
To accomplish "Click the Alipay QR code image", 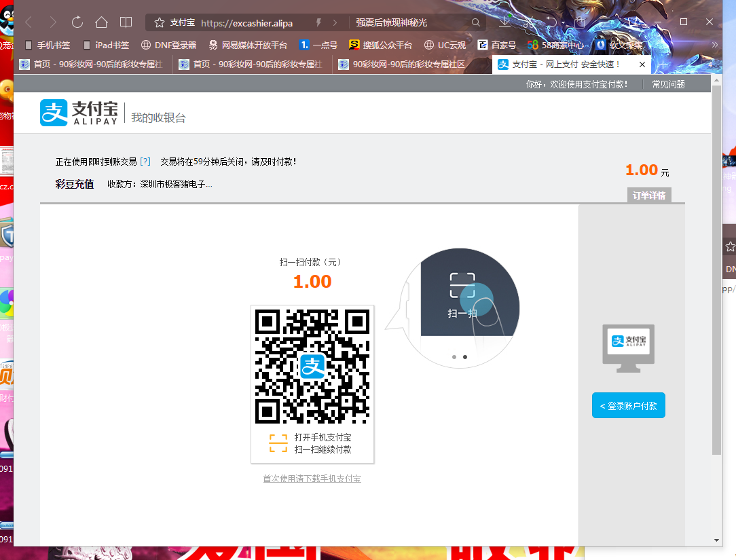I will pyautogui.click(x=312, y=366).
